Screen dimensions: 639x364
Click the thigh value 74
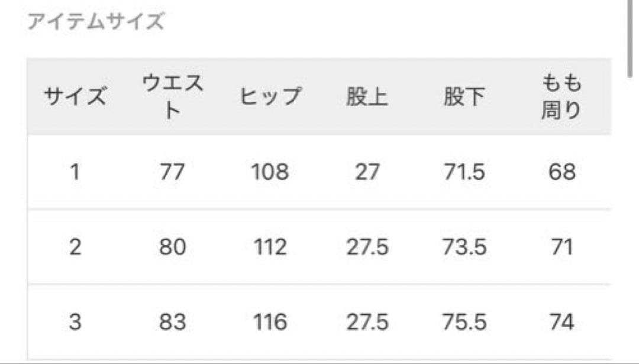561,322
